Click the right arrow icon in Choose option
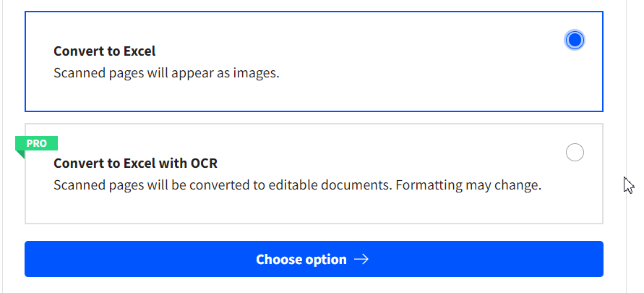Screen dimensions: 644x293 (361, 259)
